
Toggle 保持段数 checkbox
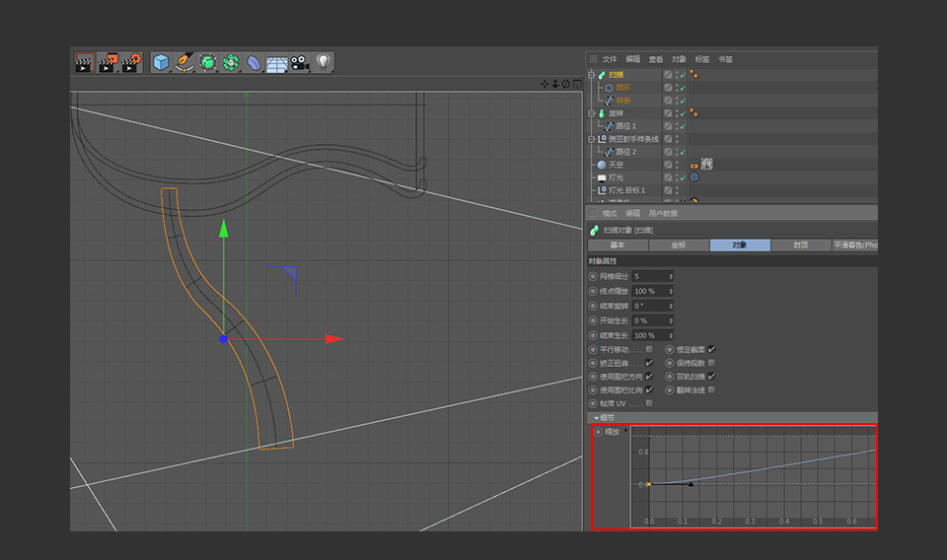pos(711,363)
